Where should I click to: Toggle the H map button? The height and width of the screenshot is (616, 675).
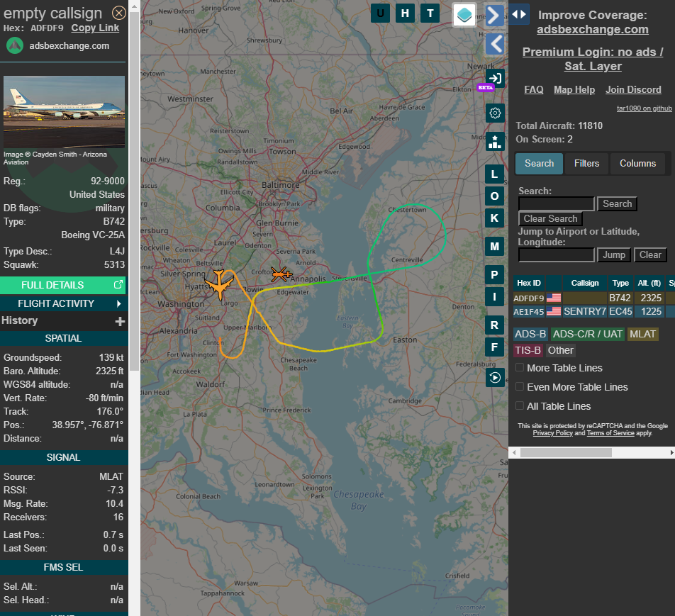(x=405, y=13)
